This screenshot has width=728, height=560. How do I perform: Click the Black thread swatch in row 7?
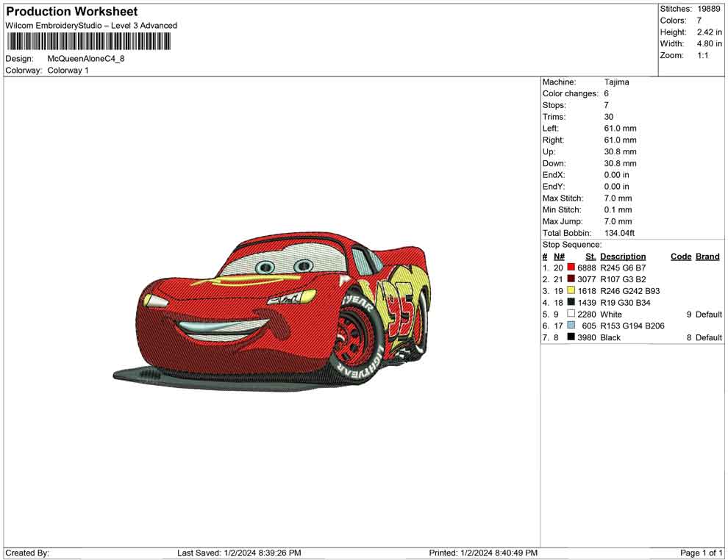[x=571, y=337]
